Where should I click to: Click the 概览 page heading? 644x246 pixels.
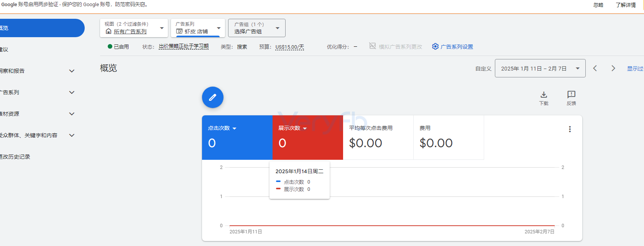tap(108, 68)
